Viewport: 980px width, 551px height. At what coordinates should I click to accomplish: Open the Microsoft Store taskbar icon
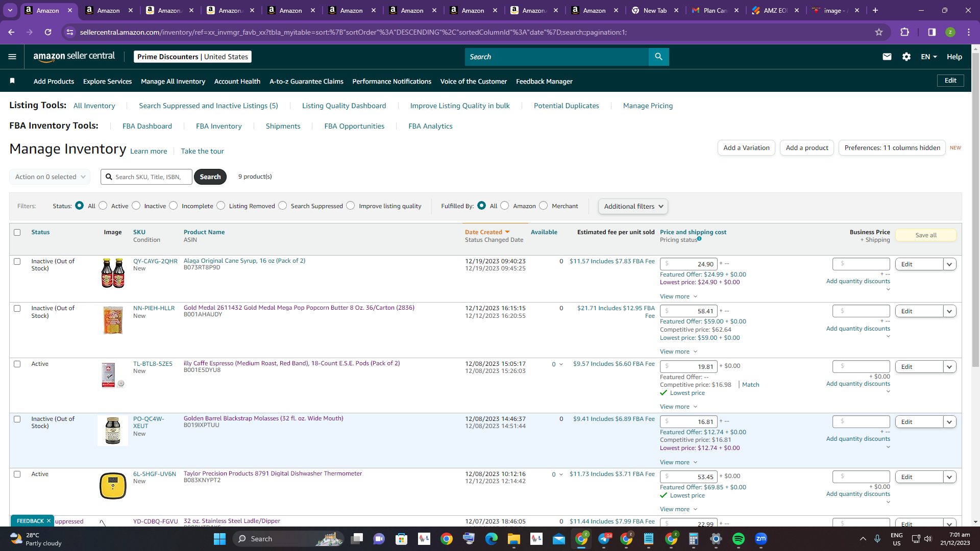tap(402, 539)
